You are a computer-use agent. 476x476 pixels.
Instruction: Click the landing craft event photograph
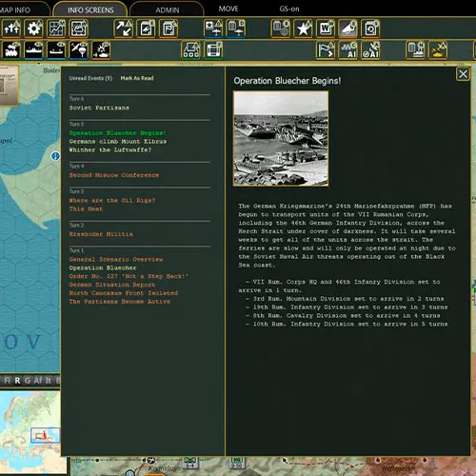(x=281, y=139)
